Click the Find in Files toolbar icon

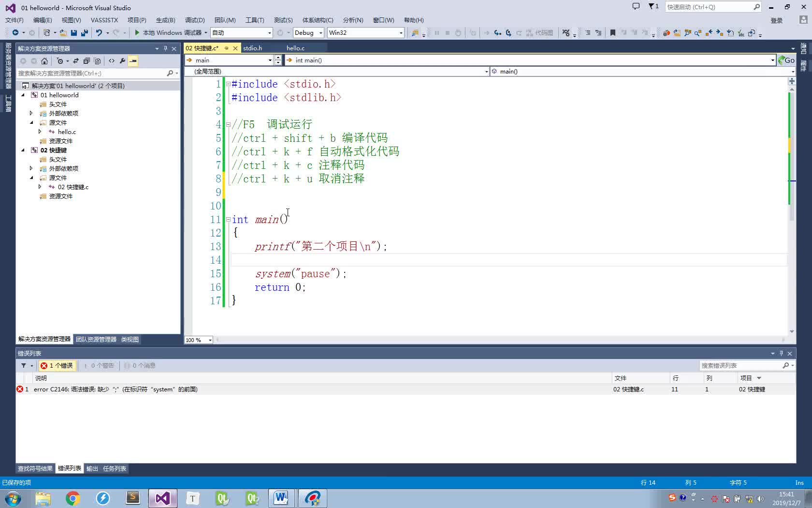[415, 32]
